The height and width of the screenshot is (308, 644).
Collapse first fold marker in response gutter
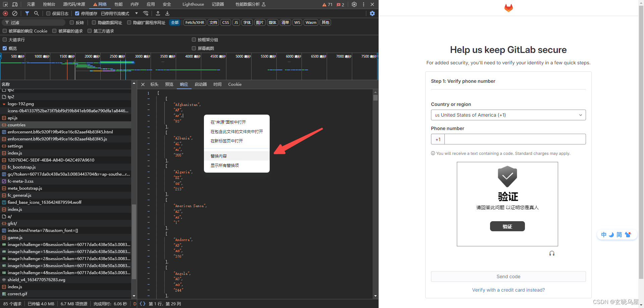148,99
